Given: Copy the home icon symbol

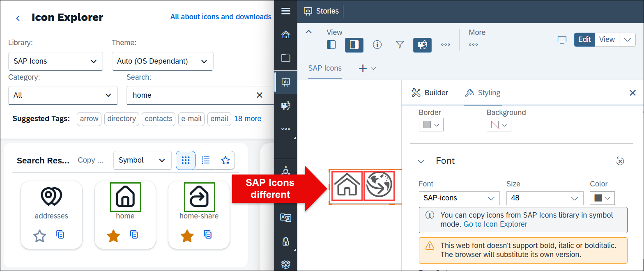Looking at the screenshot, I should click(x=134, y=235).
